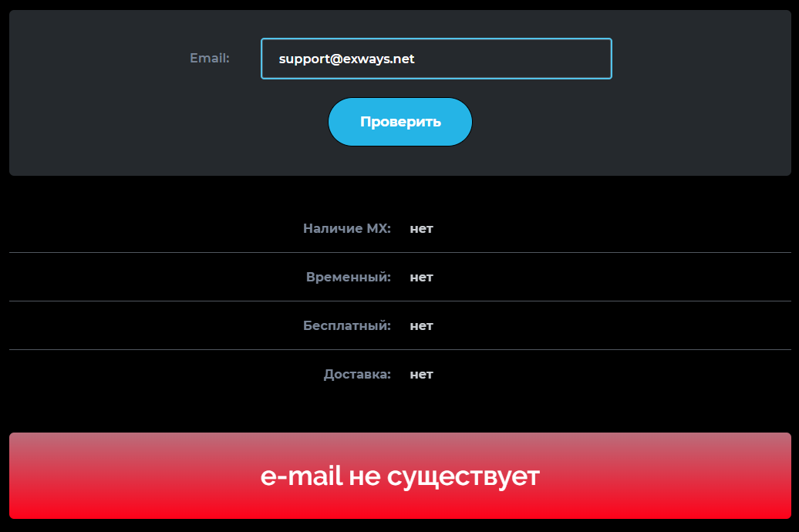Click the blue Проверить button
This screenshot has width=799, height=532.
point(400,122)
